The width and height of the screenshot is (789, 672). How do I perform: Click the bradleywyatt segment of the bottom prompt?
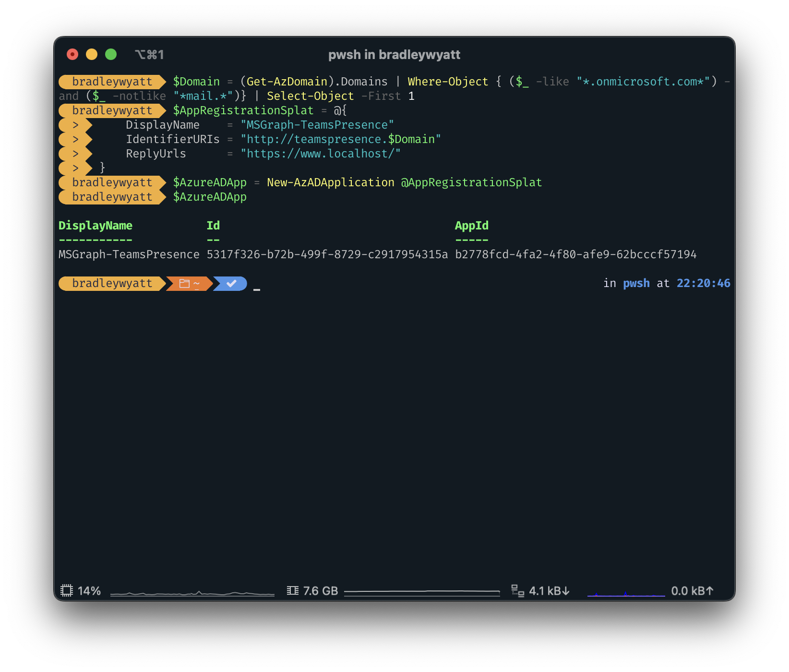pos(112,284)
